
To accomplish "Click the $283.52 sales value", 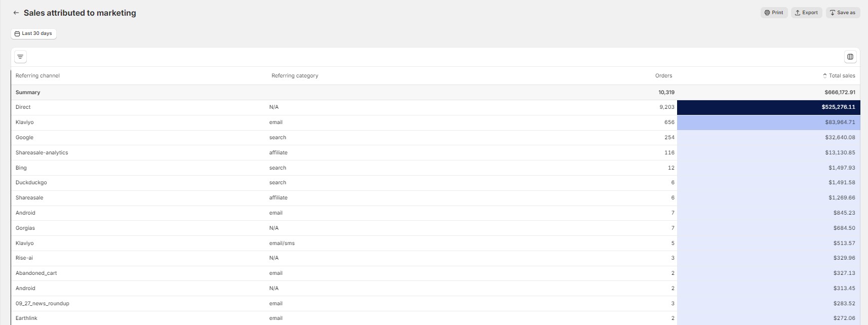I will pos(844,303).
